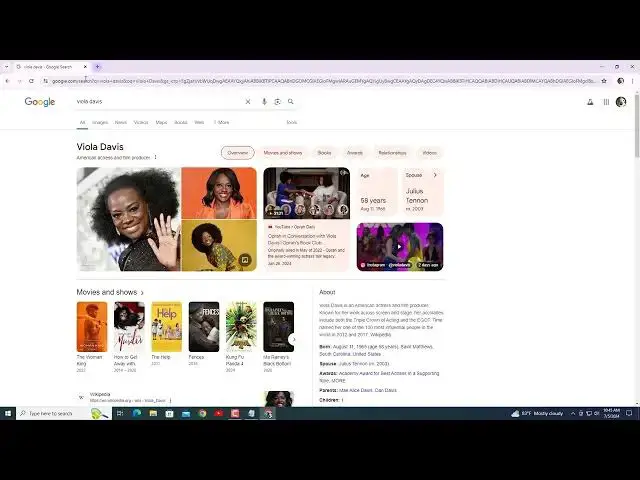Submit search with the magnifier icon

(x=291, y=101)
